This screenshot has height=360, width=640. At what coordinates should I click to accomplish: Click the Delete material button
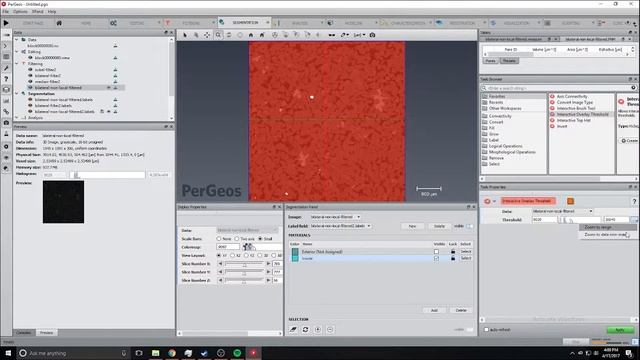461,310
